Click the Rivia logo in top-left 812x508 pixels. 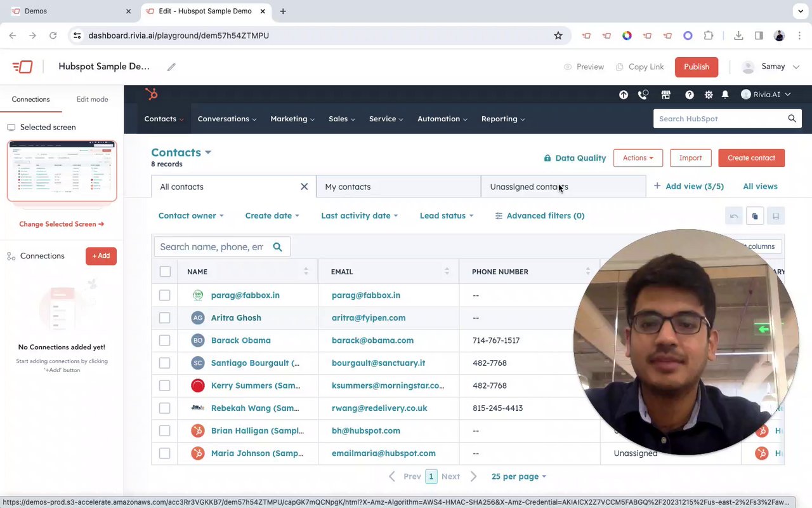pyautogui.click(x=22, y=67)
